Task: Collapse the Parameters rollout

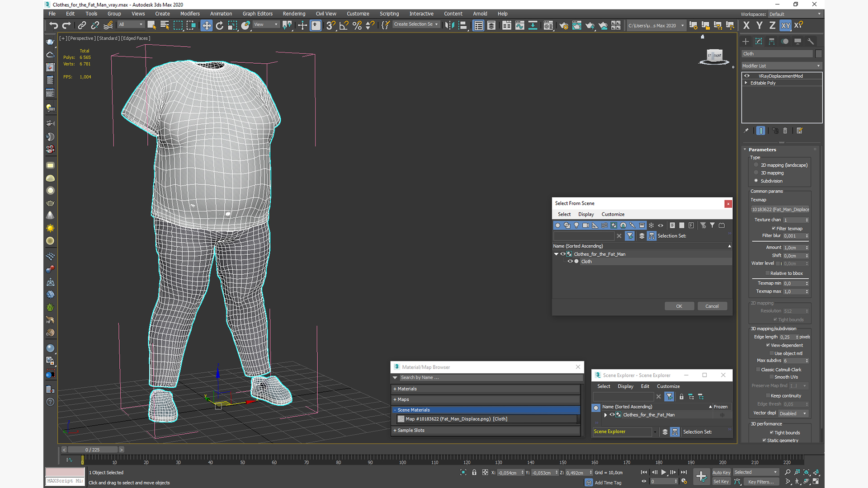Action: (745, 150)
